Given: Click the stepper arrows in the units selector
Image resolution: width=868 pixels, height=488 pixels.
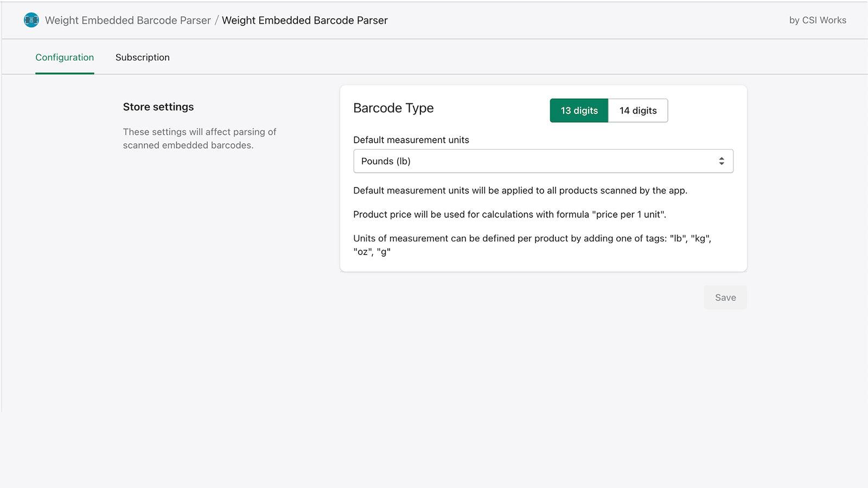Looking at the screenshot, I should pos(722,160).
